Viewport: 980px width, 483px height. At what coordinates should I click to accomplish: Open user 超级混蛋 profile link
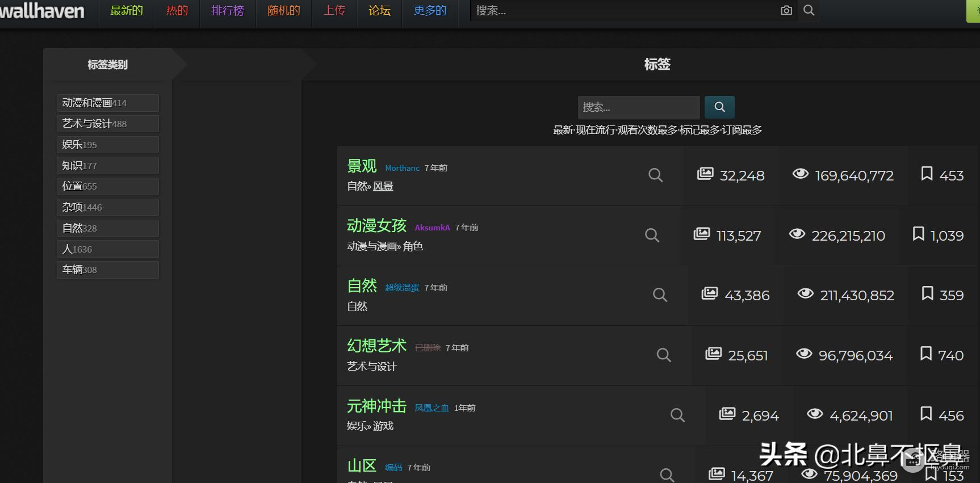click(402, 288)
